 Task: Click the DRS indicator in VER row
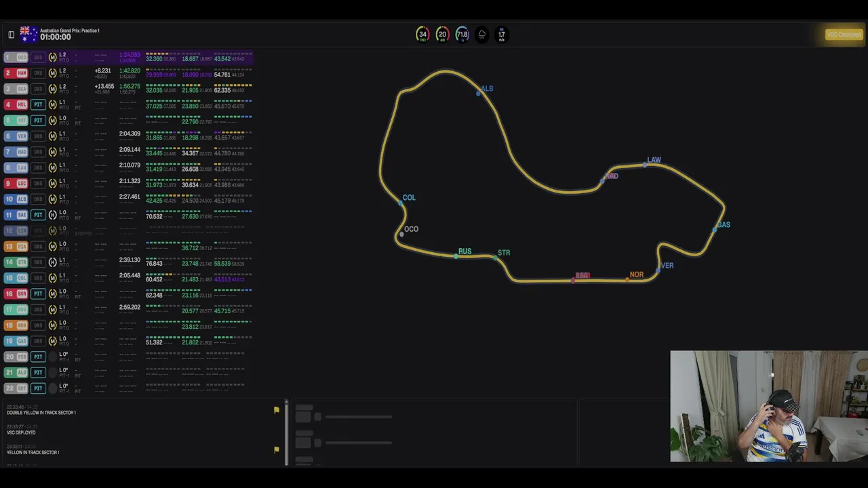[38, 136]
